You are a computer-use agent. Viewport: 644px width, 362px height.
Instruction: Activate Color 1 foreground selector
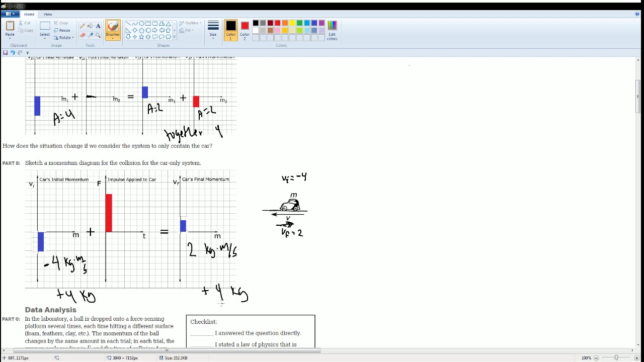pyautogui.click(x=230, y=30)
